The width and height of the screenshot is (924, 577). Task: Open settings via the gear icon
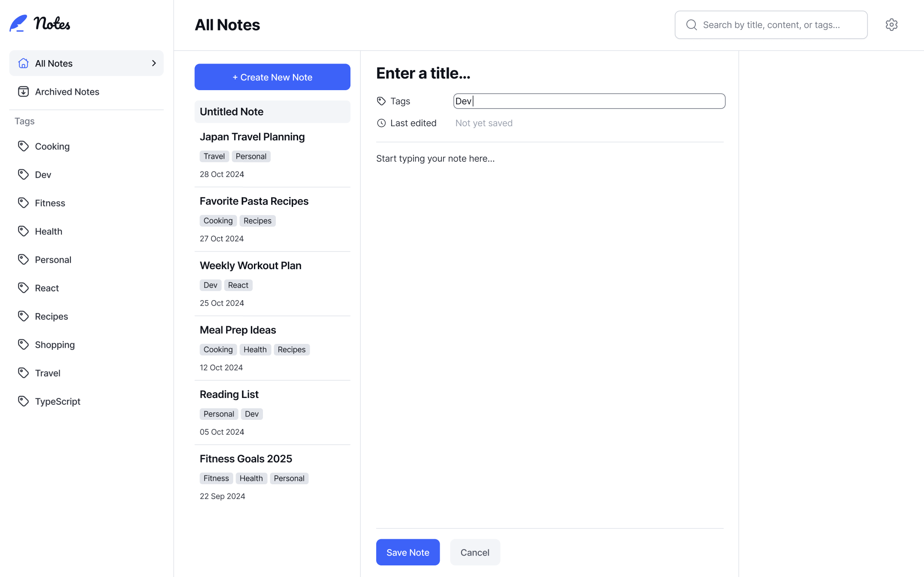coord(891,25)
